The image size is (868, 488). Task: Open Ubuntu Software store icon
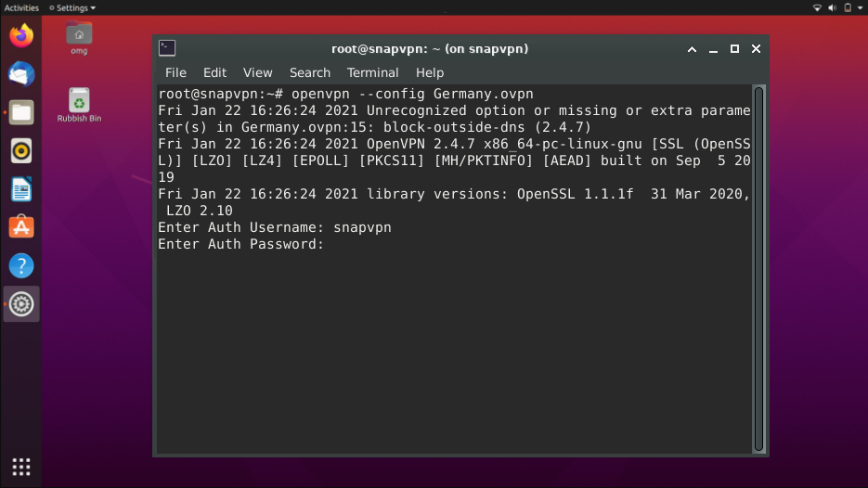click(x=21, y=227)
